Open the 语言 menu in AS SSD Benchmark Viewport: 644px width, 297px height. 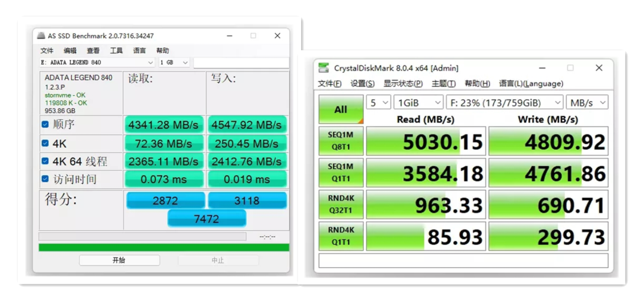pos(139,50)
